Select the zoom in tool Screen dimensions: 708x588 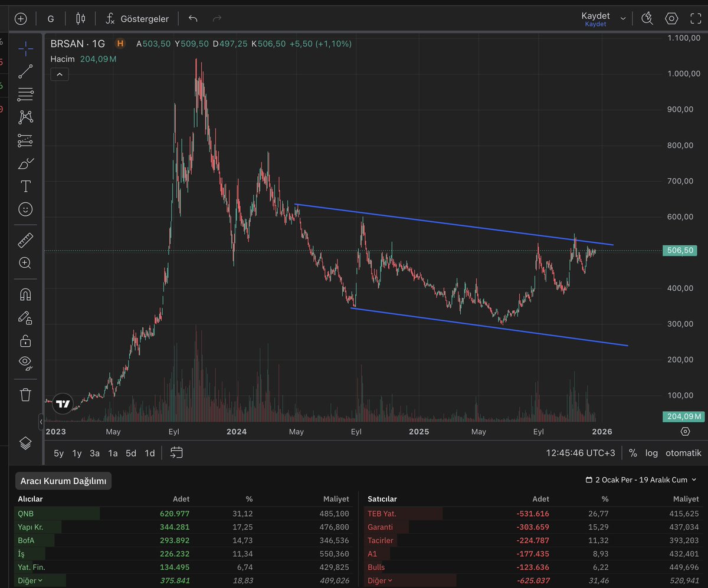point(25,263)
